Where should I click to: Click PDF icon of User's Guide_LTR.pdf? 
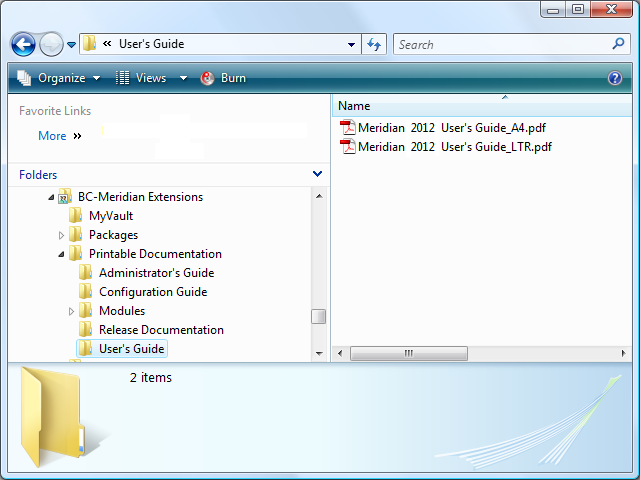[348, 147]
